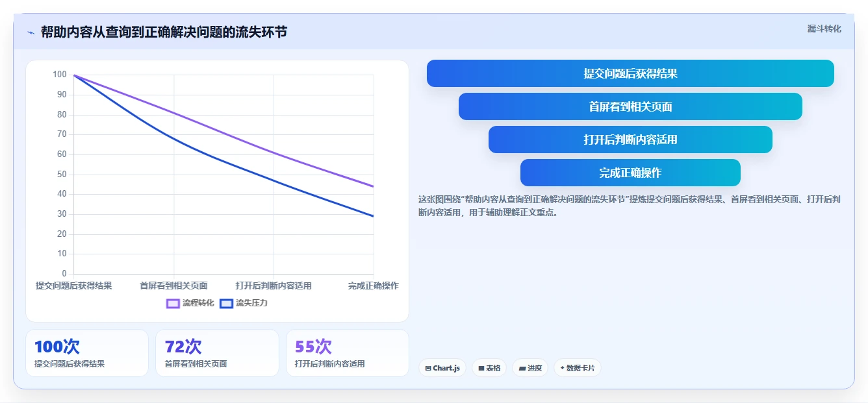Open the 72次 stat card
Screen dimensions: 868x403
pos(217,353)
